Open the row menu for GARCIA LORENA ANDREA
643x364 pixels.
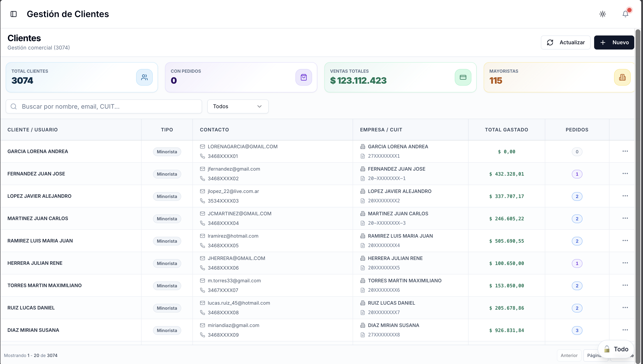pos(625,151)
